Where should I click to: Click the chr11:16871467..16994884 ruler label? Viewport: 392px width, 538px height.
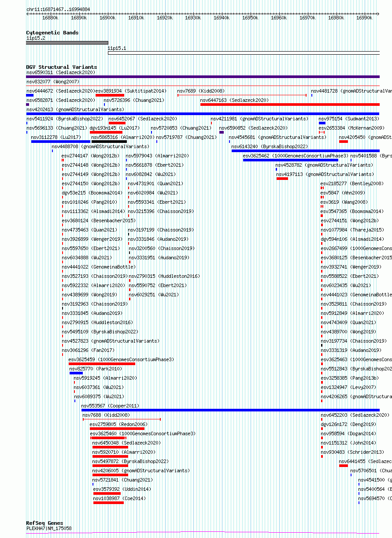point(58,9)
